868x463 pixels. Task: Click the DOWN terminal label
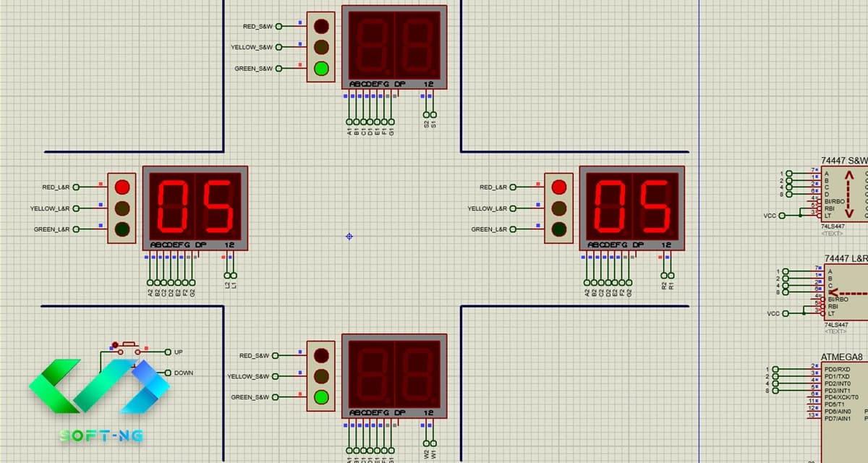click(x=184, y=373)
